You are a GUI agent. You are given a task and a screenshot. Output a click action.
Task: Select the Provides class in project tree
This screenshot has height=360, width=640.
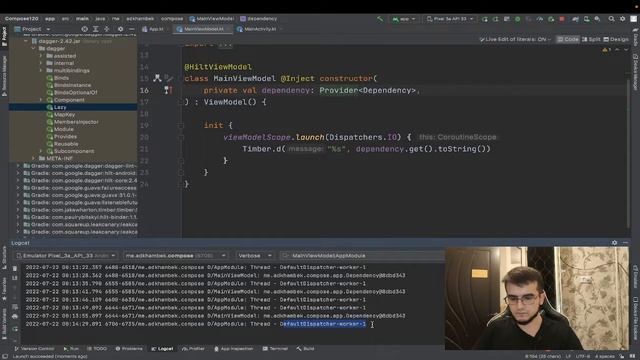pyautogui.click(x=65, y=136)
